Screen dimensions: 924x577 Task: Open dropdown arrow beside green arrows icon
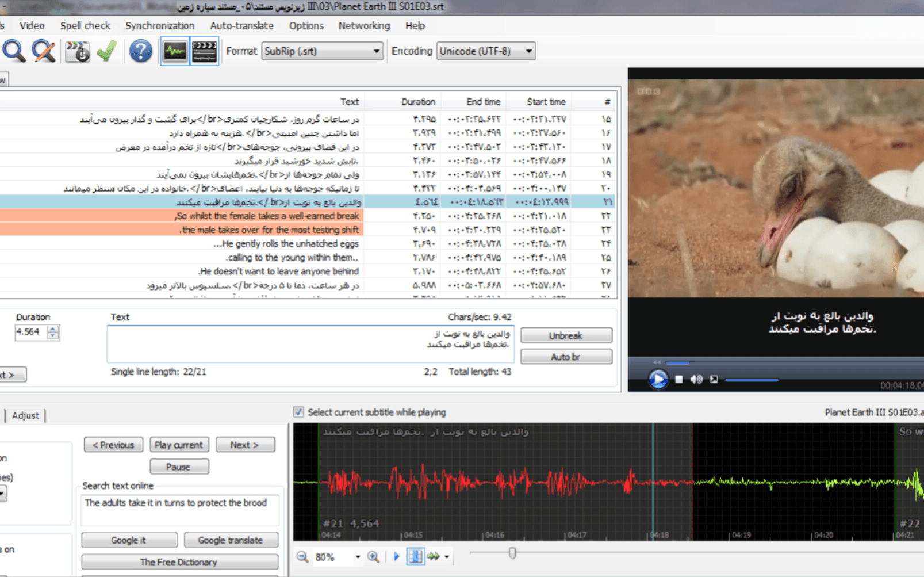[446, 557]
